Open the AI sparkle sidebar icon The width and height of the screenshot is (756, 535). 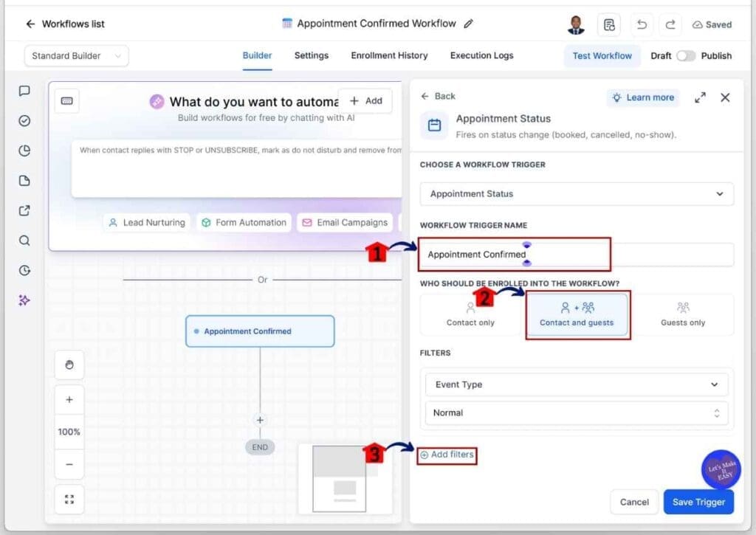(24, 300)
